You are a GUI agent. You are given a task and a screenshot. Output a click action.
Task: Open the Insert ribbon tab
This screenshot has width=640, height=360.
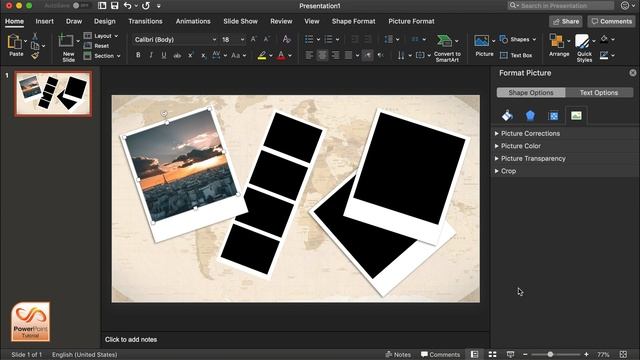coord(44,21)
